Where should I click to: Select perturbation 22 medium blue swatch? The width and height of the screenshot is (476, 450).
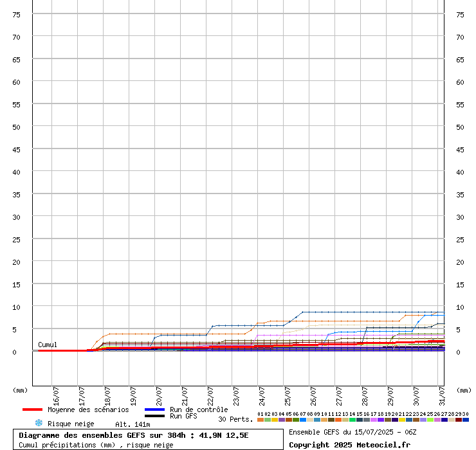click(x=409, y=420)
